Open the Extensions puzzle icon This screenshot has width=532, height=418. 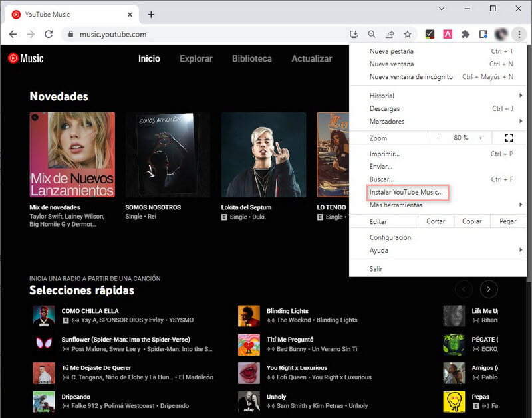[x=465, y=34]
